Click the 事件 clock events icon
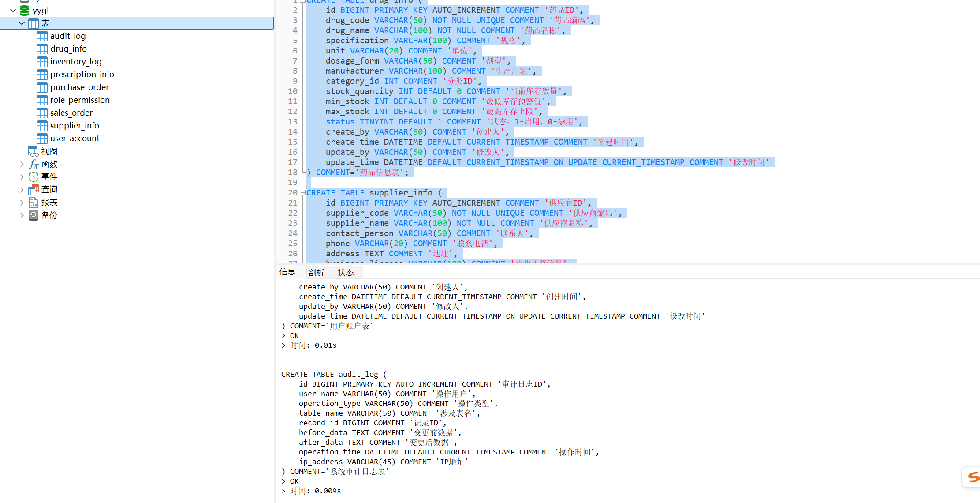980x503 pixels. coord(34,177)
